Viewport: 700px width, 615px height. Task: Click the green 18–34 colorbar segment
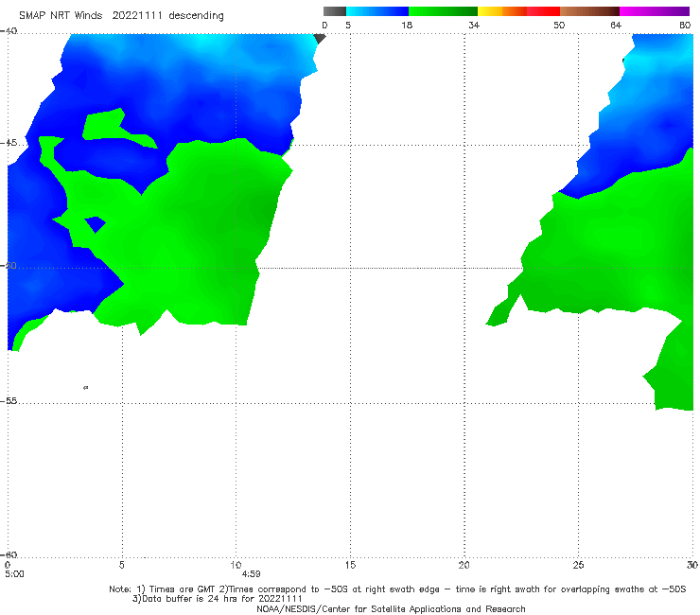click(x=443, y=11)
